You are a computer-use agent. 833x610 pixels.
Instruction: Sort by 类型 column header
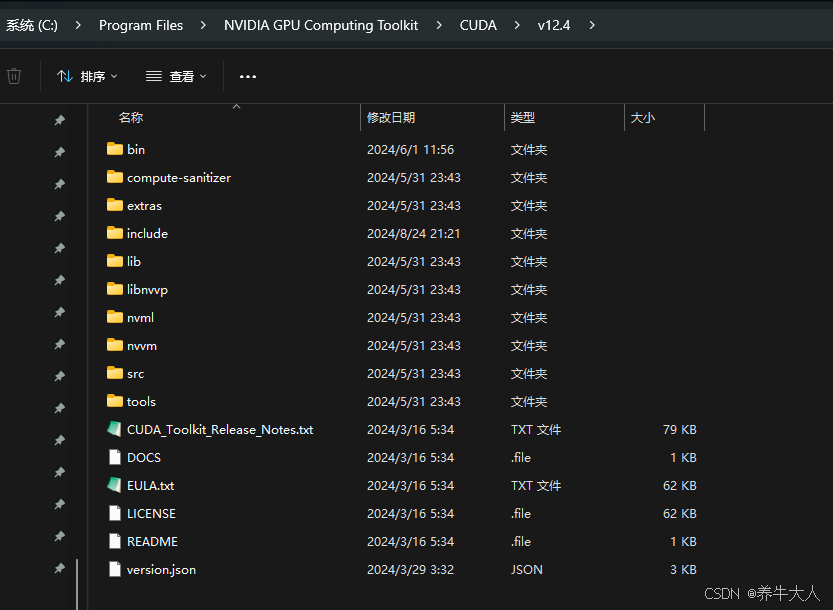[523, 117]
